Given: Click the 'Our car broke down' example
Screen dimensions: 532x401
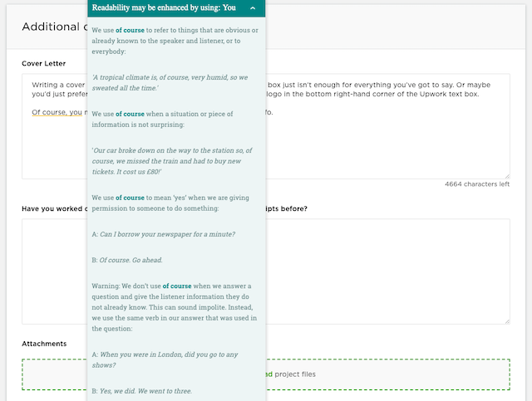Looking at the screenshot, I should (x=172, y=161).
